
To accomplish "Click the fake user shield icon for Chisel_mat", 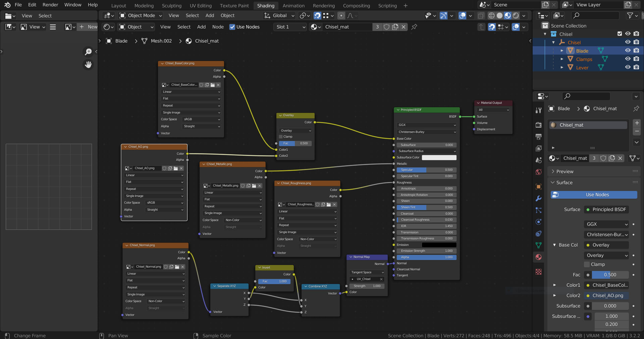I will (386, 27).
